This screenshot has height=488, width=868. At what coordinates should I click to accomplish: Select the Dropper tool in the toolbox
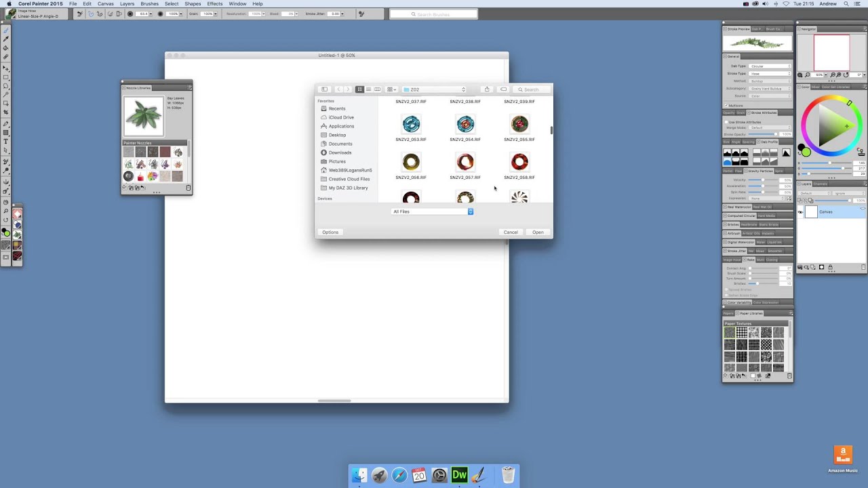click(x=6, y=39)
